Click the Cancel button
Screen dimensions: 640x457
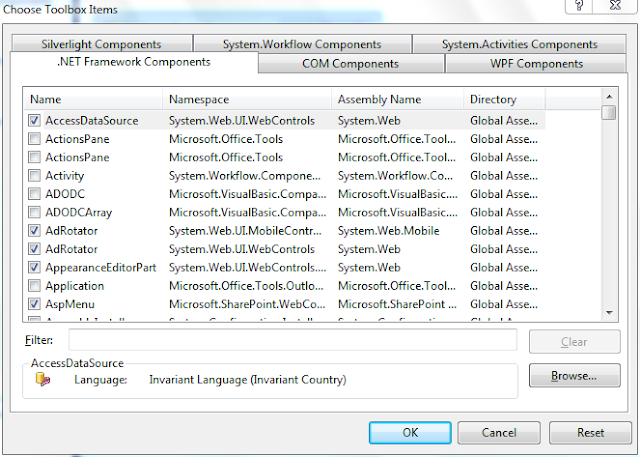click(x=499, y=433)
